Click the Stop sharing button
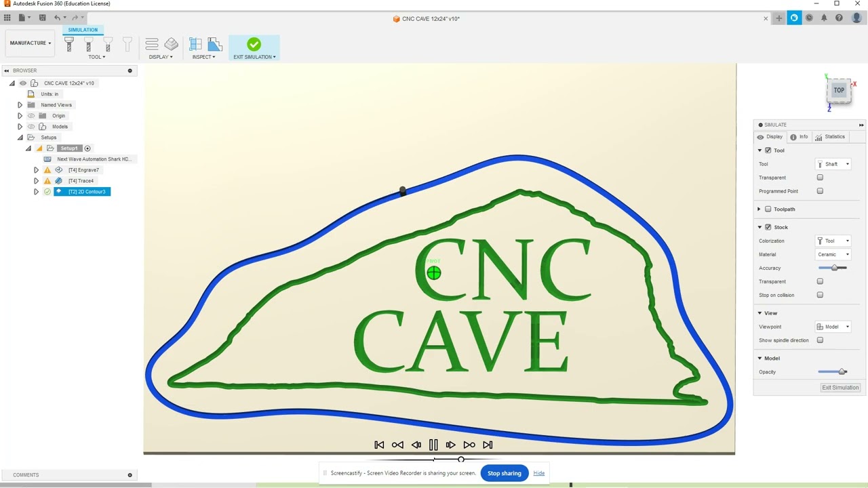 coord(504,473)
